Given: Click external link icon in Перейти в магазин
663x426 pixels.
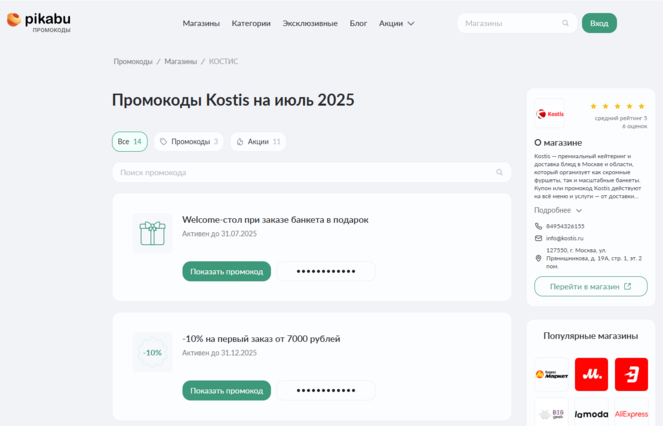Looking at the screenshot, I should click(x=627, y=286).
